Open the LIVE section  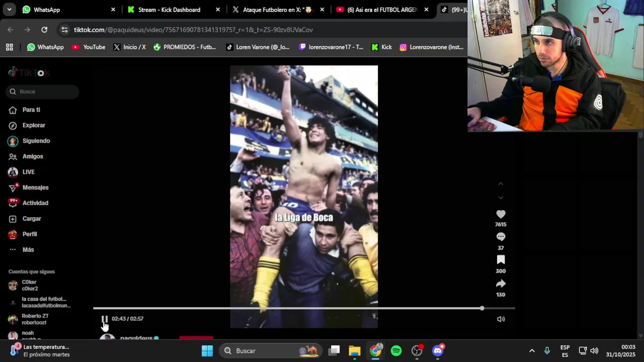[28, 172]
